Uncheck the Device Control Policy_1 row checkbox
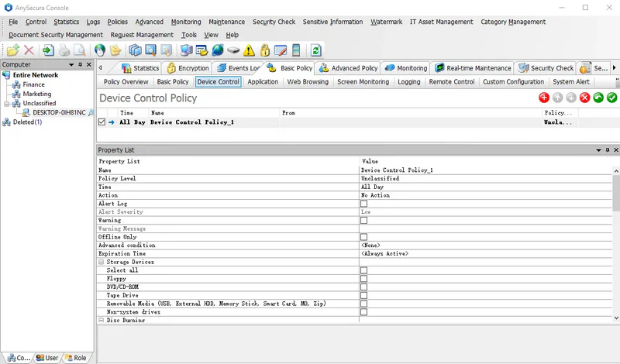The width and height of the screenshot is (620, 364). [x=102, y=122]
